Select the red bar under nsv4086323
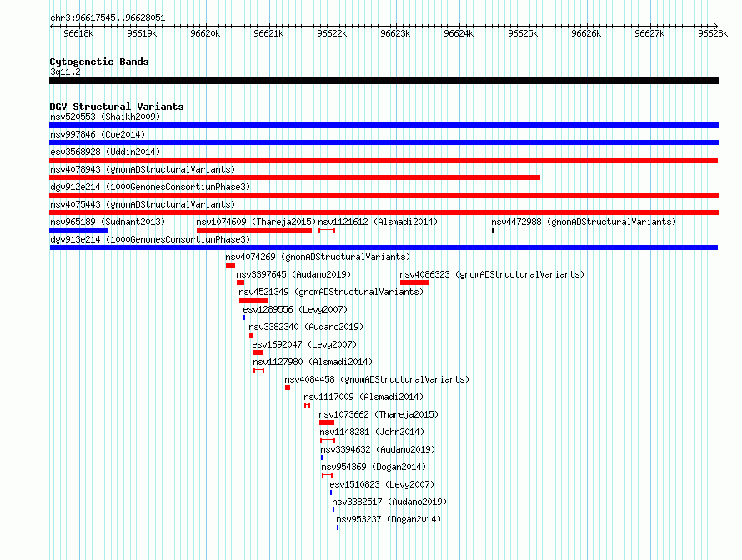 414,282
